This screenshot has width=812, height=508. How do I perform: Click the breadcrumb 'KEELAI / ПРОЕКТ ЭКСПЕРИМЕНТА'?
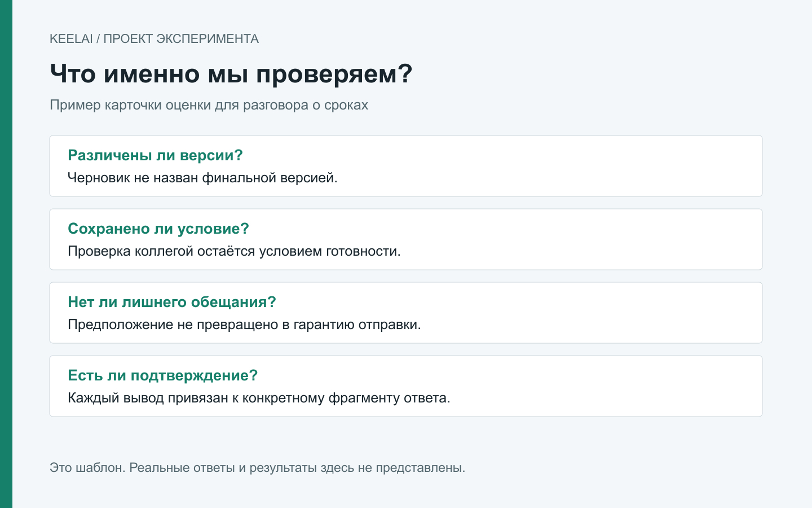point(154,39)
